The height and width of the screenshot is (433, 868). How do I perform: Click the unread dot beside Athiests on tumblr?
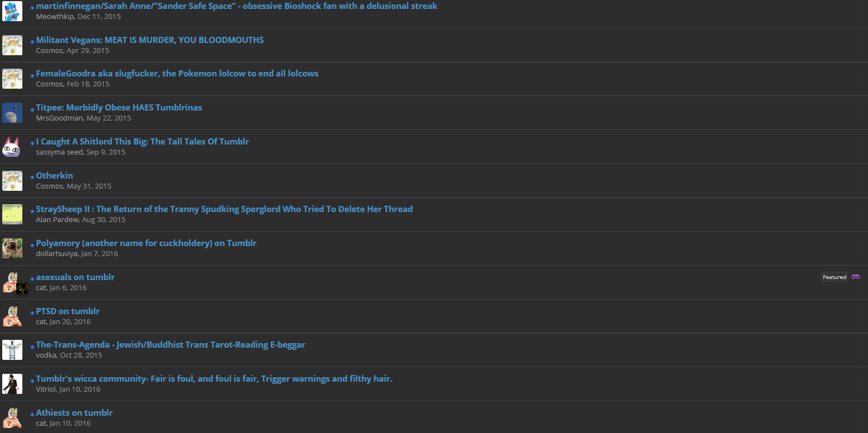pos(32,415)
